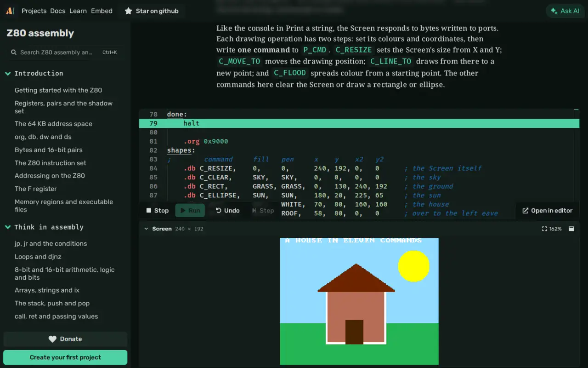This screenshot has width=588, height=368.
Task: Click Create your first project
Action: (65, 357)
